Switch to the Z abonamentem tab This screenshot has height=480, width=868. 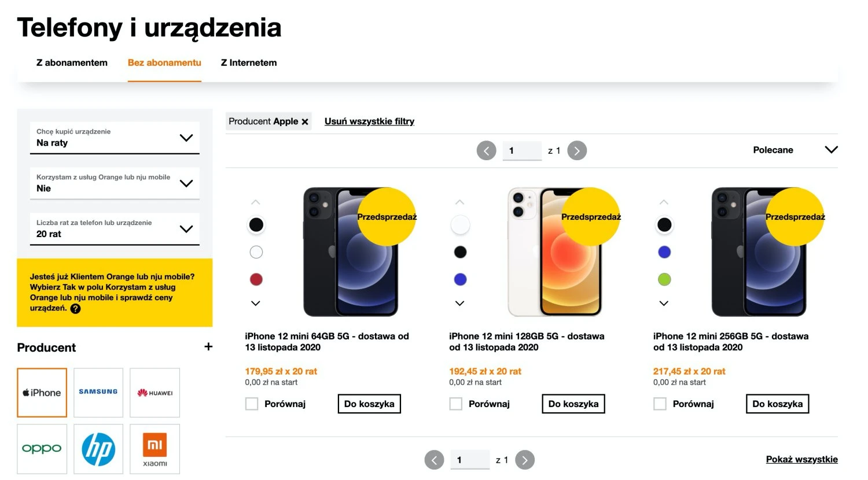72,62
